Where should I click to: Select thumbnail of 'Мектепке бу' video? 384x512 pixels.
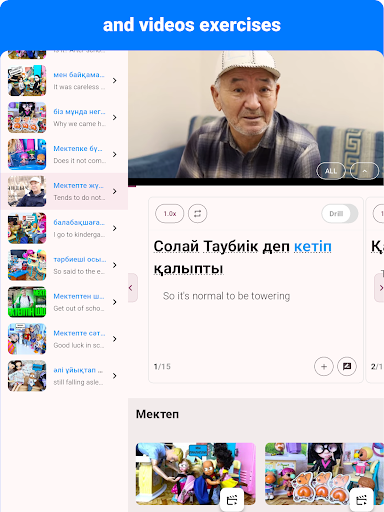point(27,155)
